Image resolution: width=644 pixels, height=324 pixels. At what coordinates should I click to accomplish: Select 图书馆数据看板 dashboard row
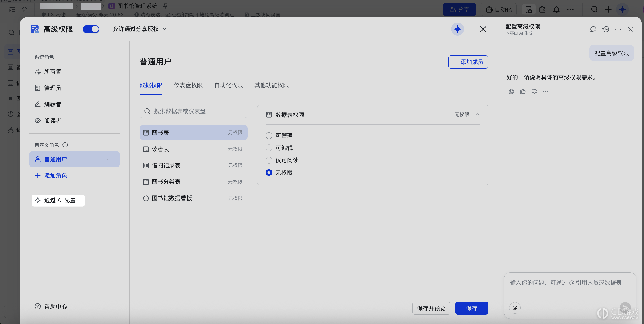click(x=193, y=198)
